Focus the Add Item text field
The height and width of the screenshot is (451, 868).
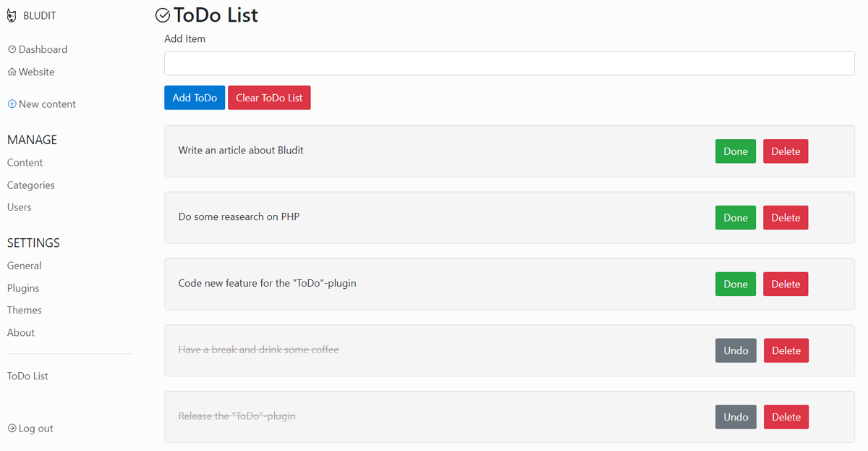509,64
